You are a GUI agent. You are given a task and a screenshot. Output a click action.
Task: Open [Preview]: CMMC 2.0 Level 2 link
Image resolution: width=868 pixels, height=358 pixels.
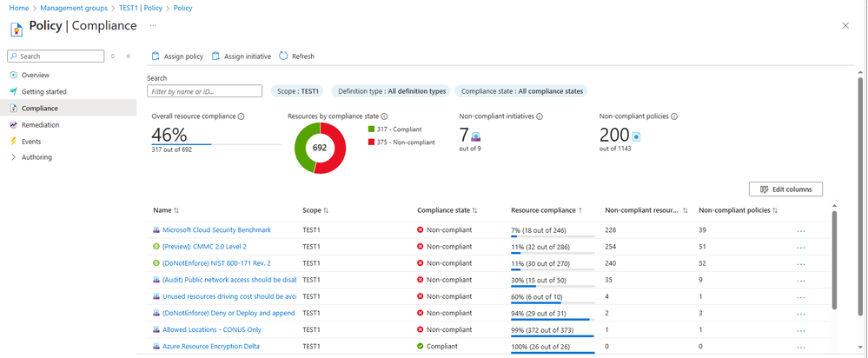point(204,246)
